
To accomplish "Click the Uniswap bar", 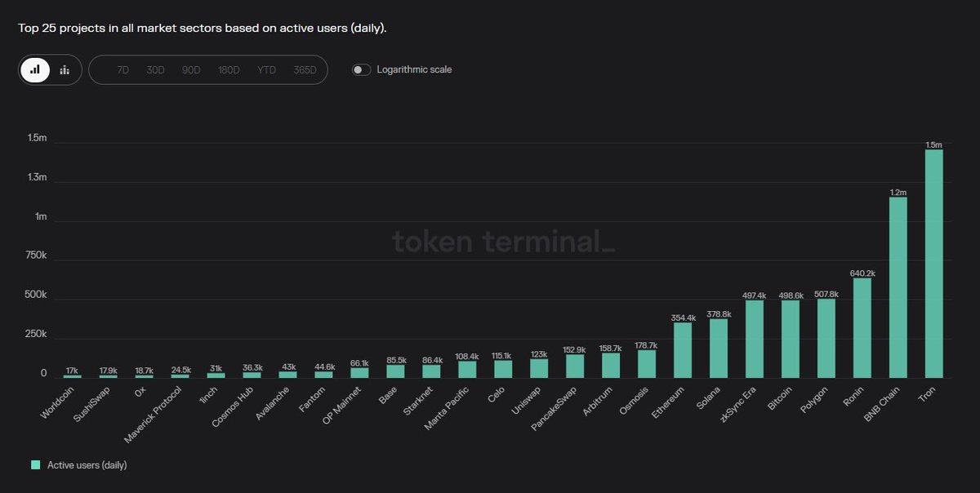I will (x=538, y=368).
